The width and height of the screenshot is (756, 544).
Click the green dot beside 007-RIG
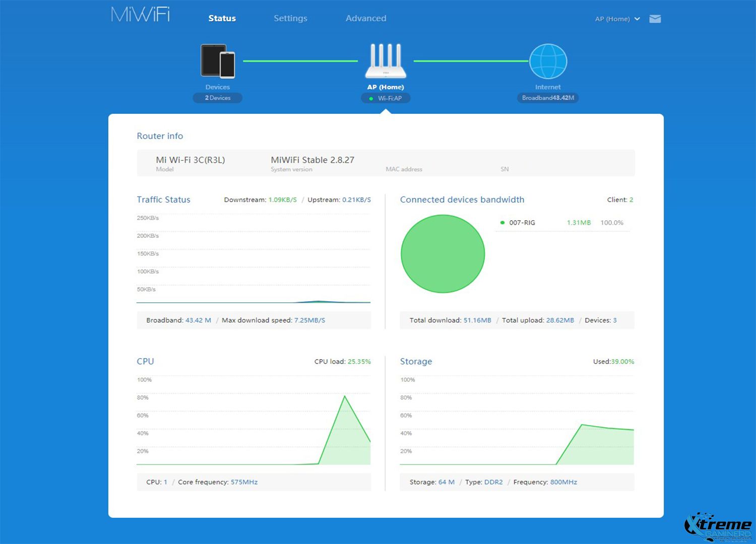coord(502,223)
